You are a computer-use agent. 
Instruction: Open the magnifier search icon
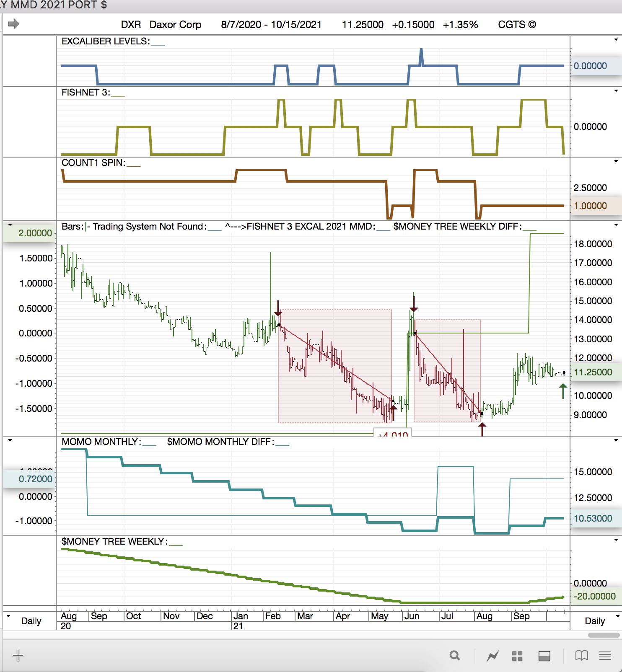(x=455, y=656)
